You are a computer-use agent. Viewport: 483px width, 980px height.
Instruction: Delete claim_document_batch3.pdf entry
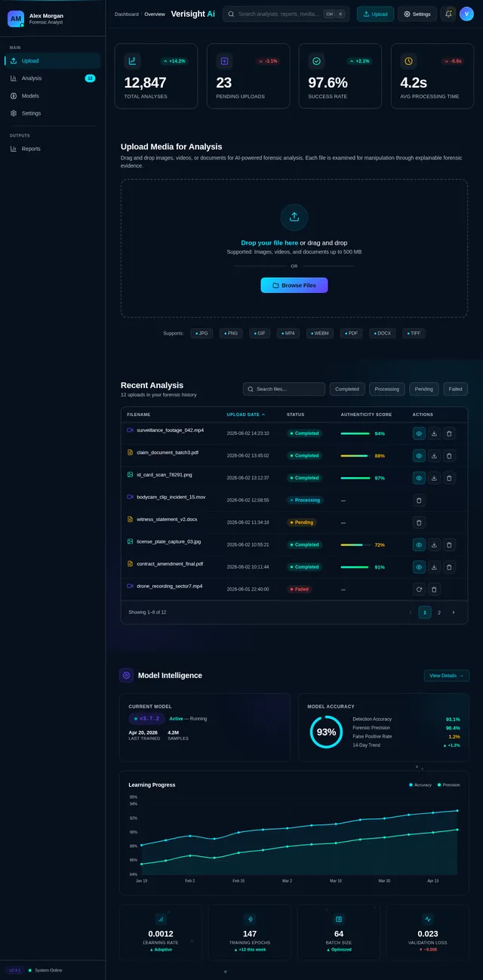pyautogui.click(x=449, y=456)
